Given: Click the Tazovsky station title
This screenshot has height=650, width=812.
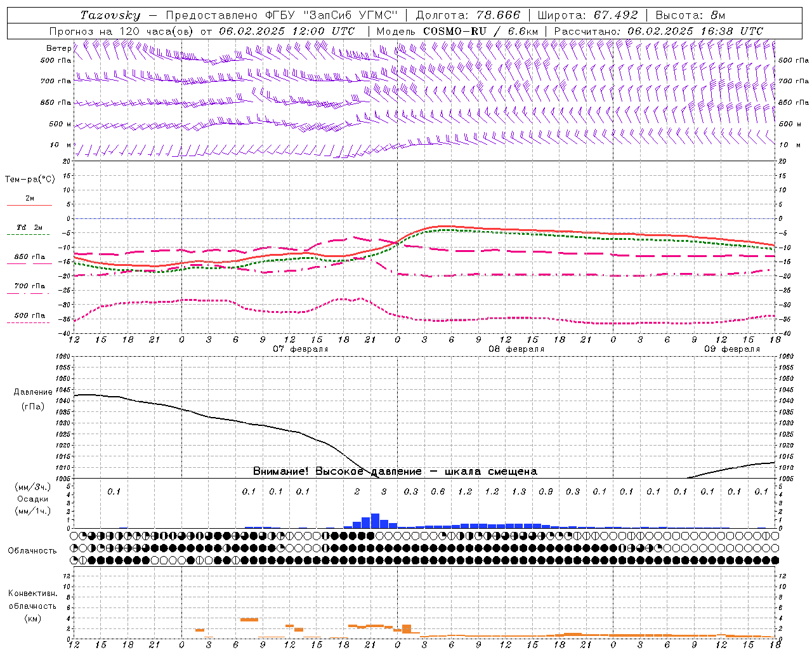Looking at the screenshot, I should (110, 15).
